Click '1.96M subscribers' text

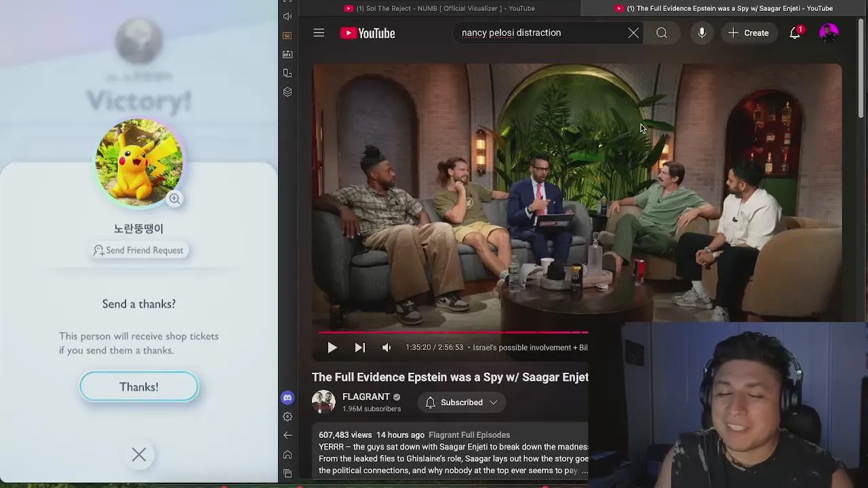pyautogui.click(x=372, y=409)
